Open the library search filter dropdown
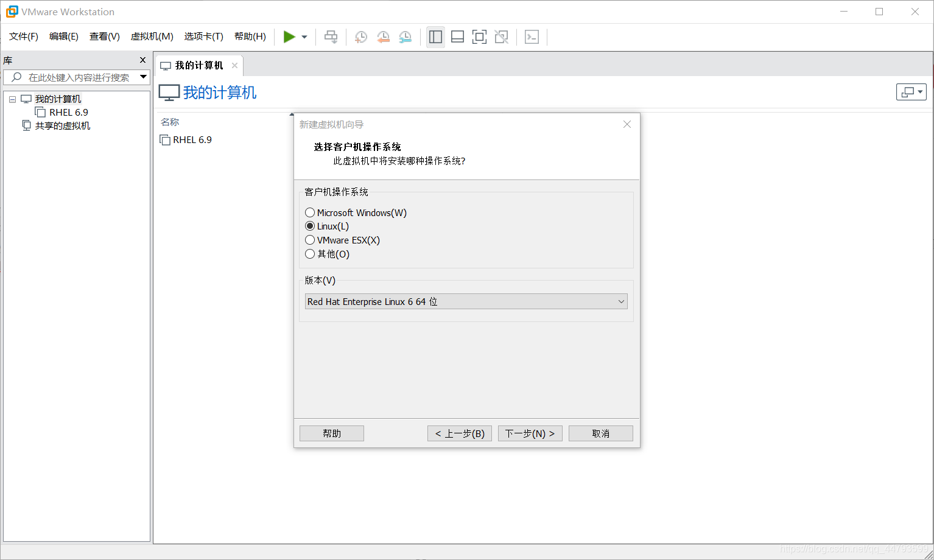This screenshot has width=934, height=560. (x=144, y=77)
